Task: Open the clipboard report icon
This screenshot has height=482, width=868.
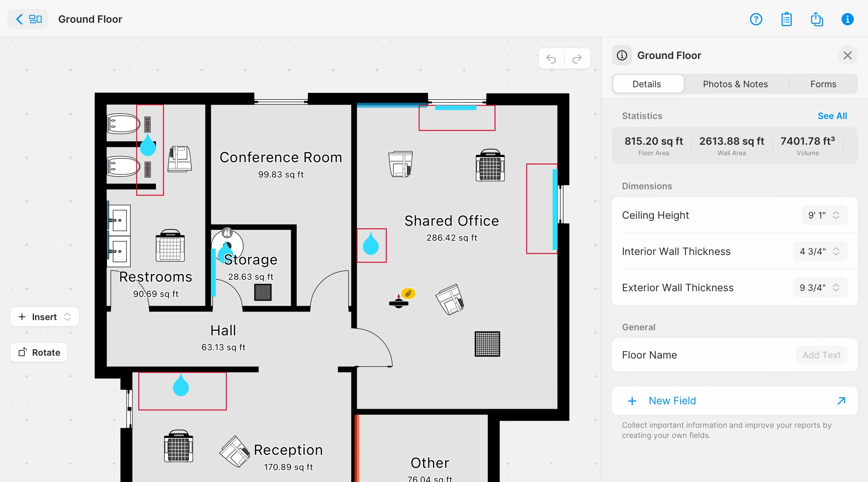Action: (787, 19)
